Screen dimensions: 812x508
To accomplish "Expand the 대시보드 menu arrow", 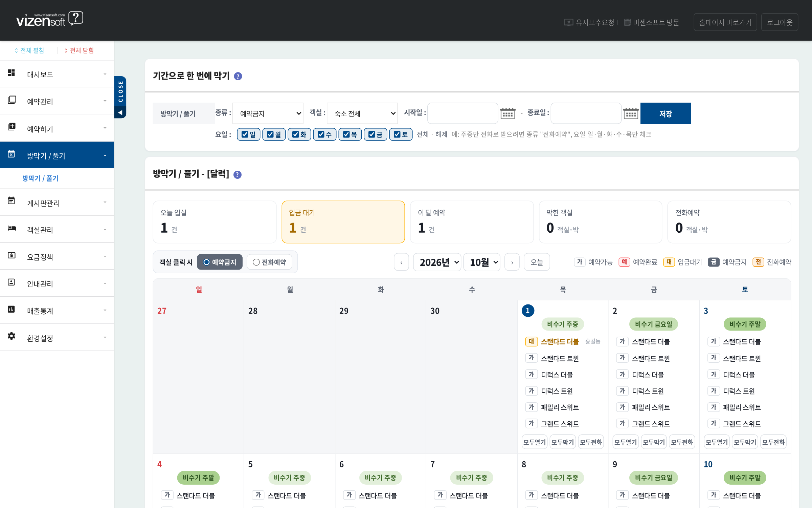I will coord(105,74).
